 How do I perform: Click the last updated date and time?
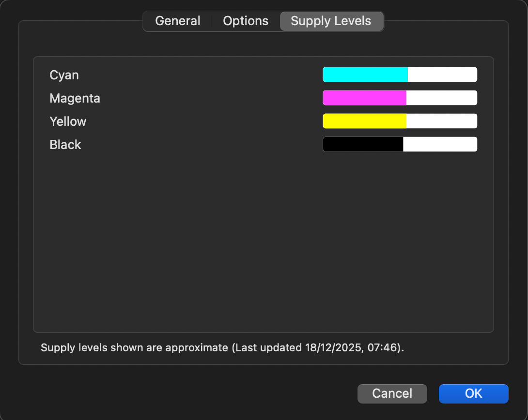pyautogui.click(x=353, y=347)
